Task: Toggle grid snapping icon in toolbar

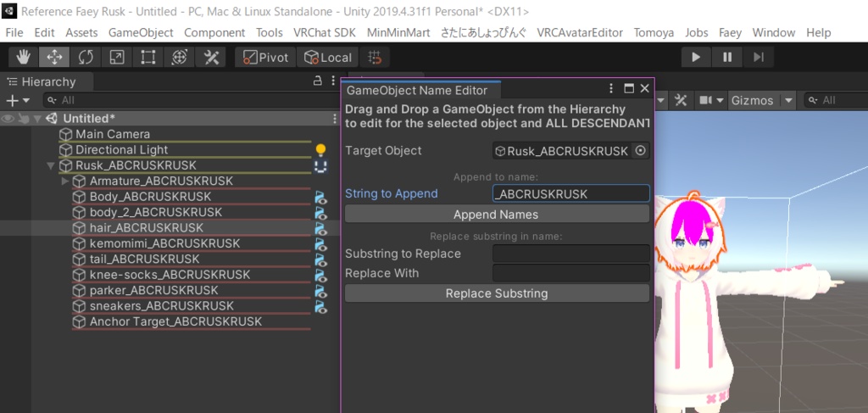Action: coord(375,57)
